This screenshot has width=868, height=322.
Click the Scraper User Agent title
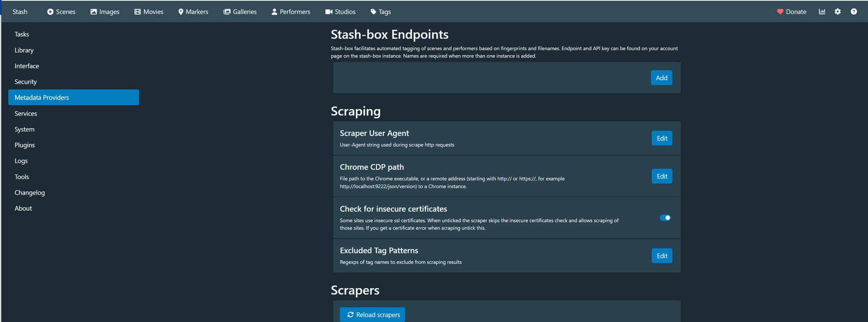[375, 133]
